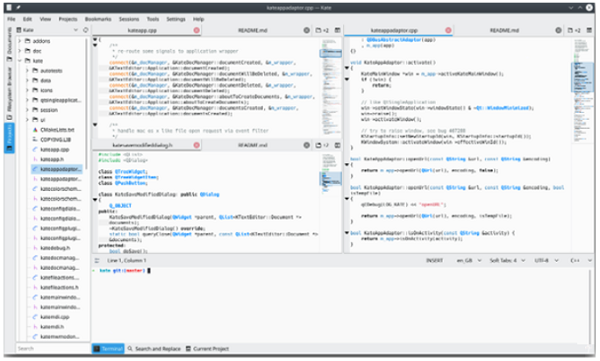Open the File menu
600x361 pixels.
click(11, 19)
